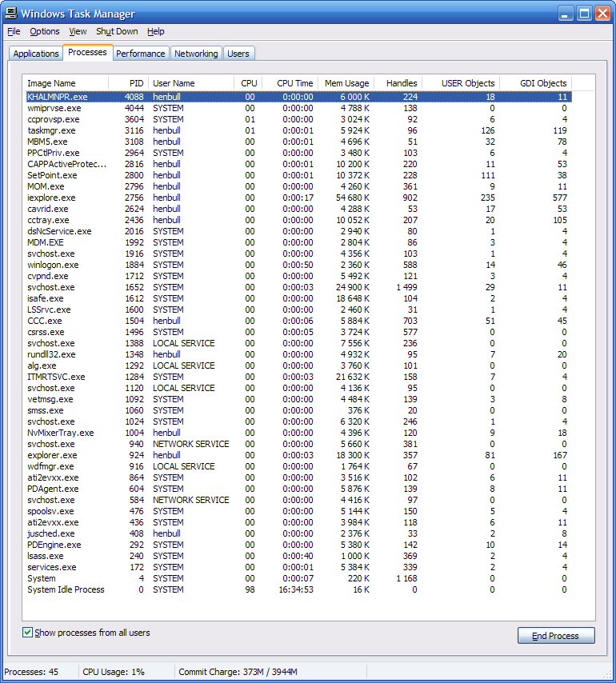Switch to the Performance tab
Viewport: 616px width, 683px height.
tap(140, 54)
